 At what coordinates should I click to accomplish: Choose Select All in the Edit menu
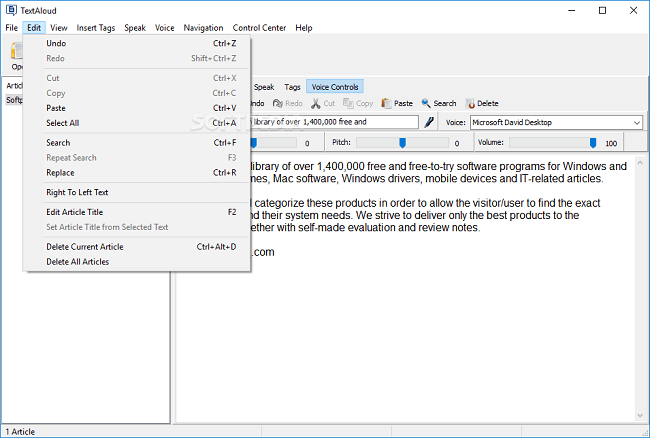coord(137,123)
